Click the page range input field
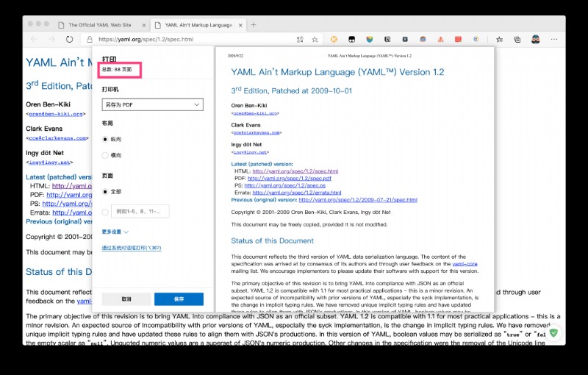 tap(140, 212)
